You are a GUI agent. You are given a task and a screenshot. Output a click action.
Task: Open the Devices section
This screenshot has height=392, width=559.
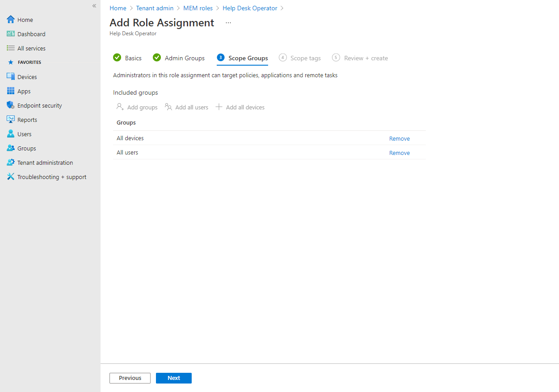tap(27, 76)
